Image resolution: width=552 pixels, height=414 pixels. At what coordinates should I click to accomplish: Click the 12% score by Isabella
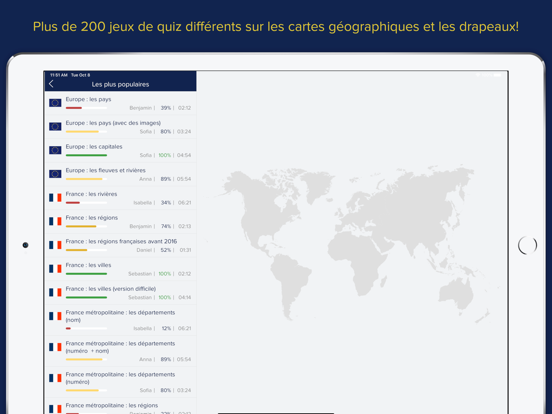point(166,328)
